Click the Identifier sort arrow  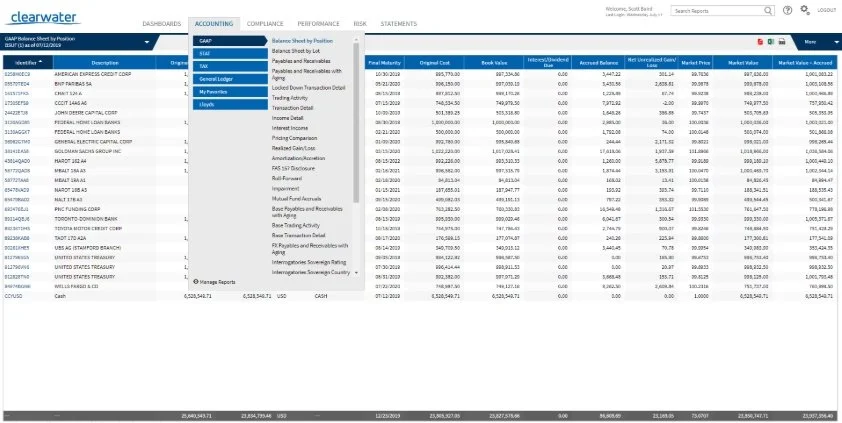(41, 62)
